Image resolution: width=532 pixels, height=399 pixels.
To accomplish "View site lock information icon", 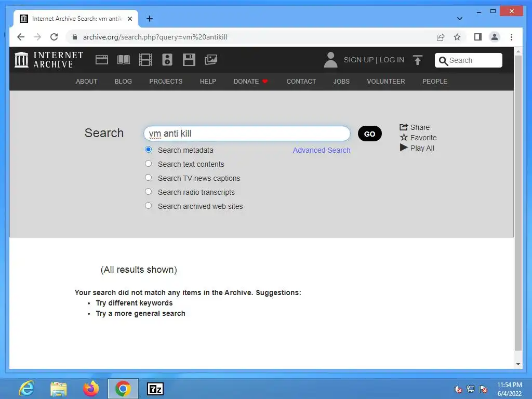I will pyautogui.click(x=75, y=37).
